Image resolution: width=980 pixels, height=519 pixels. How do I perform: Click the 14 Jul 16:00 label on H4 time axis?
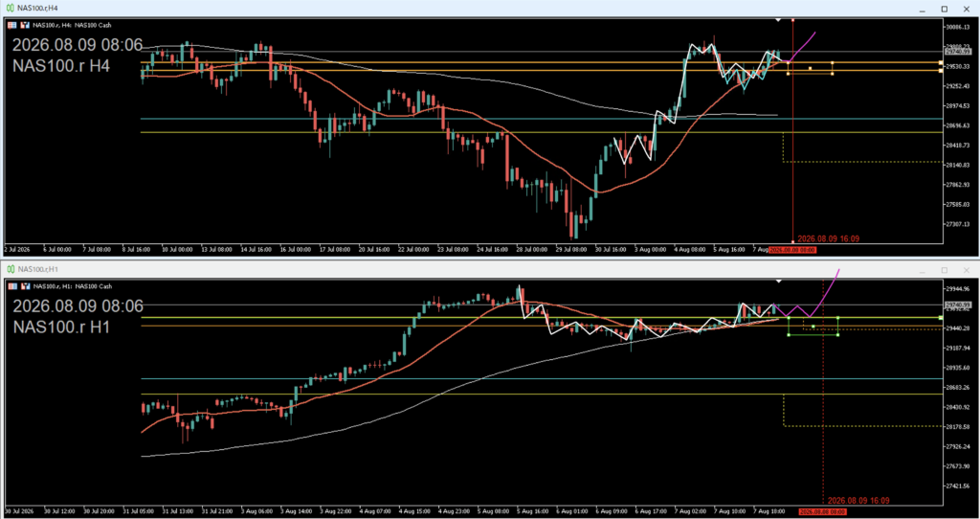point(255,250)
